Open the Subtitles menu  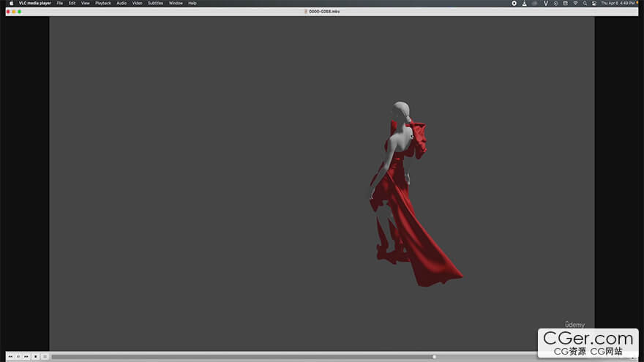click(156, 3)
